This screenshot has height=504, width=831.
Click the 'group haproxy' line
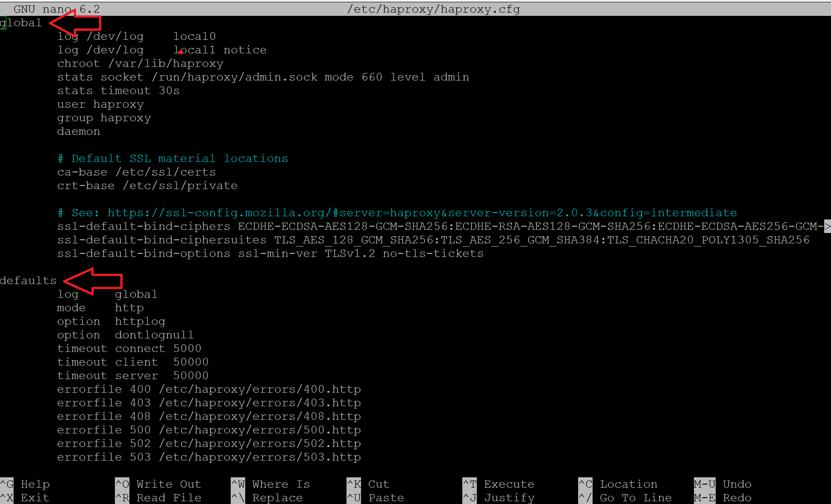point(104,118)
